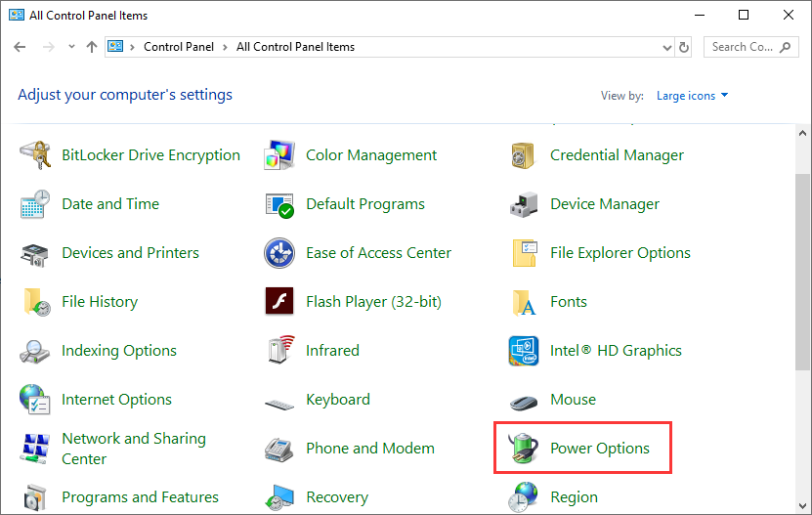Refresh the Control Panel view

684,47
